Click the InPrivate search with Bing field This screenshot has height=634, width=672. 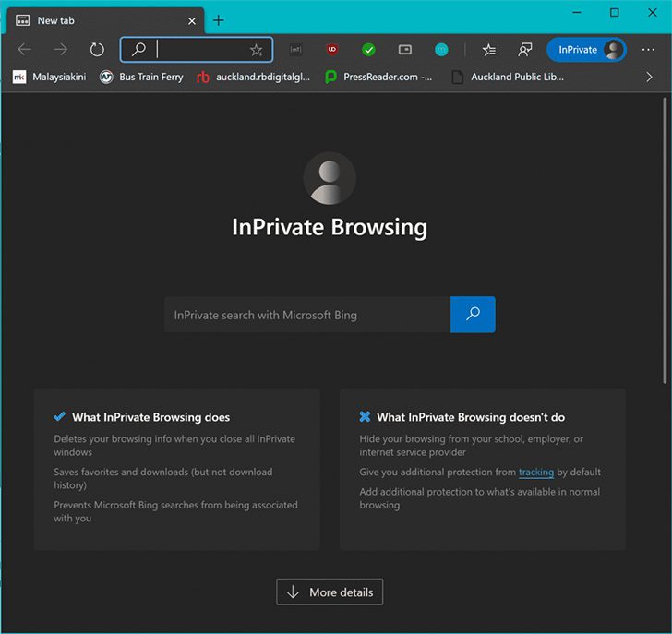point(307,315)
